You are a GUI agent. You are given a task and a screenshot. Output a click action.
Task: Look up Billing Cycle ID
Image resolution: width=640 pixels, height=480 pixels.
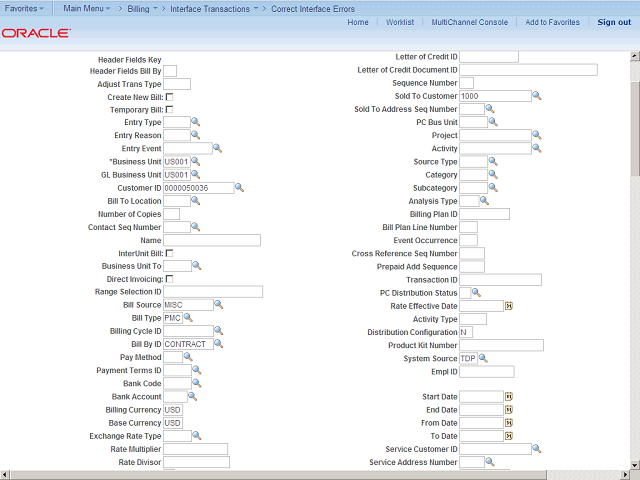pos(218,330)
